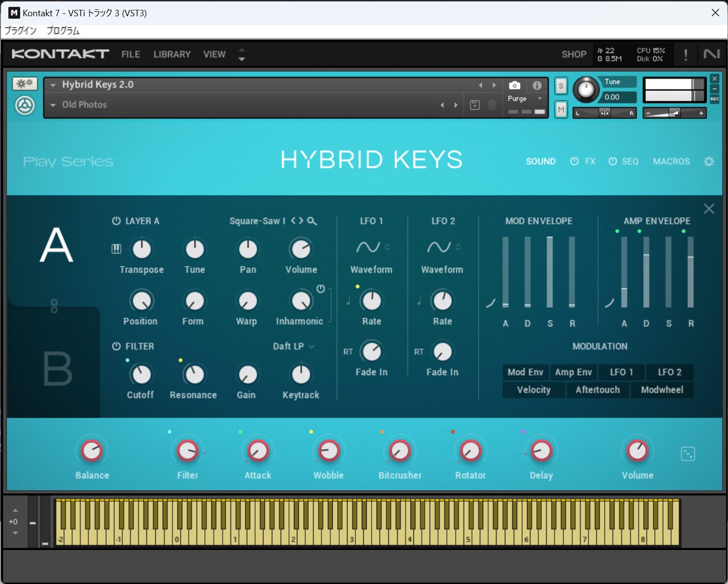
Task: Change the LFO 1 waveform selector
Action: point(374,247)
